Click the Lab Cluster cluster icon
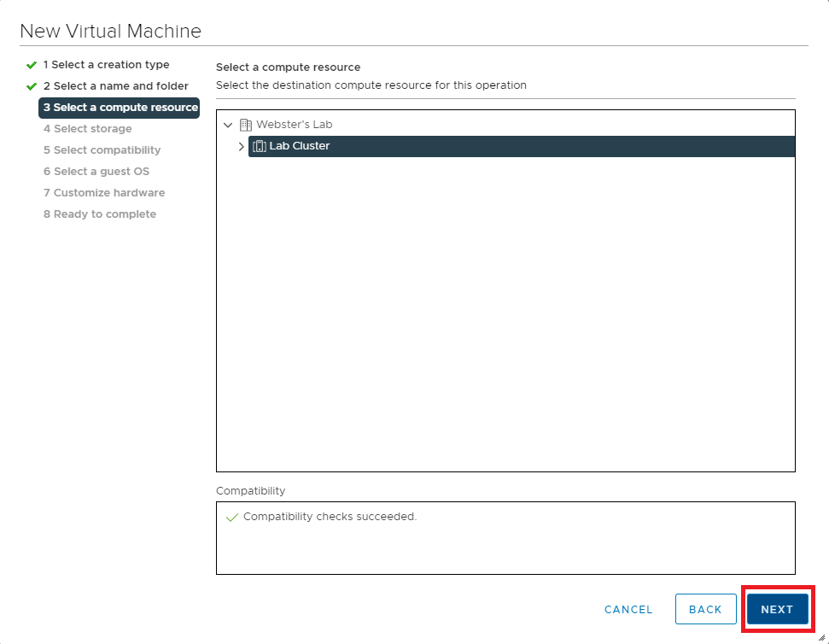829x644 pixels. tap(260, 146)
